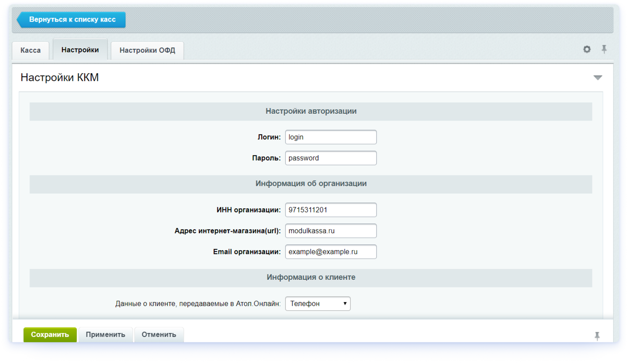Click the Адрес интернет-магазина(url): label
Screen dimensions: 628x364
[228, 231]
